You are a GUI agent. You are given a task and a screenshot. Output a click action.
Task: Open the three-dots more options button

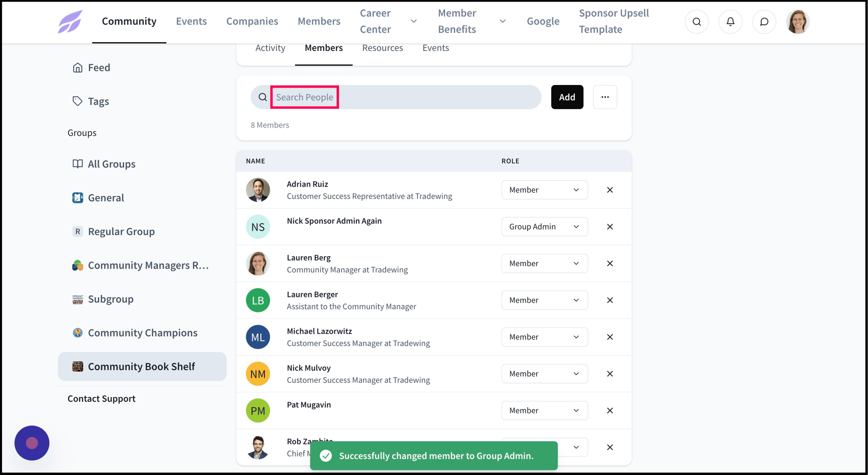click(605, 97)
